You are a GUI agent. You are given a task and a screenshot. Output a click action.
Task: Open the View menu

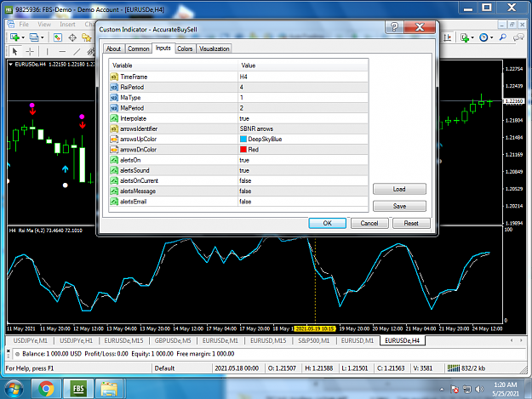coord(44,25)
